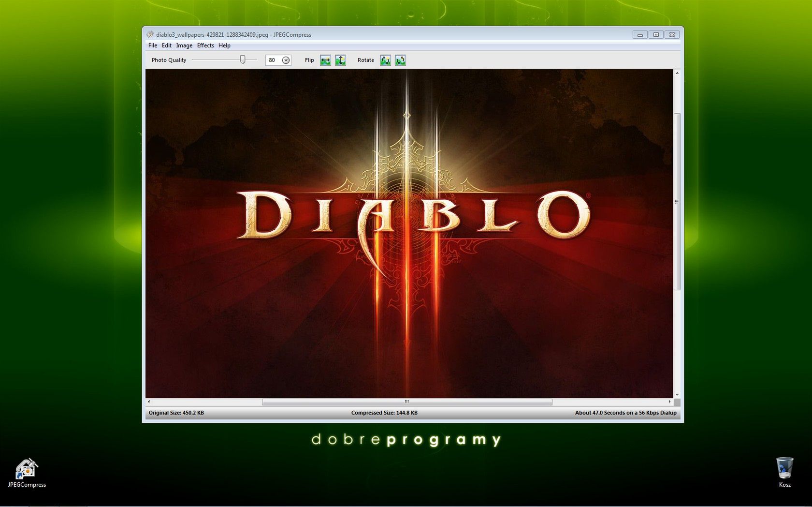Click the scroll up arrow
Image resolution: width=812 pixels, height=507 pixels.
[677, 73]
